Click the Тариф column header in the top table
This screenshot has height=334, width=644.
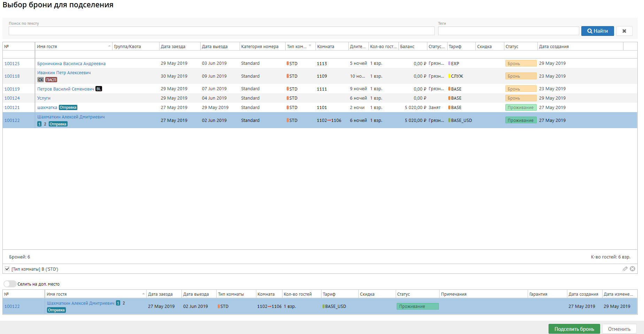pyautogui.click(x=460, y=46)
